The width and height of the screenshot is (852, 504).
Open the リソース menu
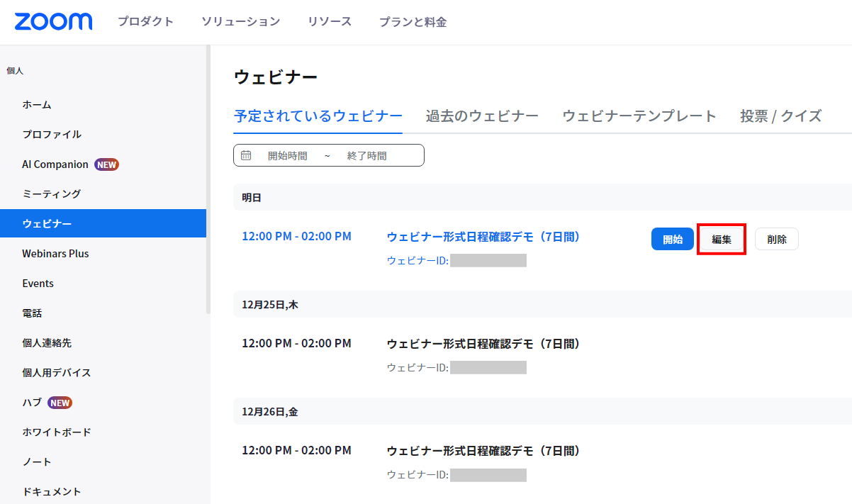330,22
